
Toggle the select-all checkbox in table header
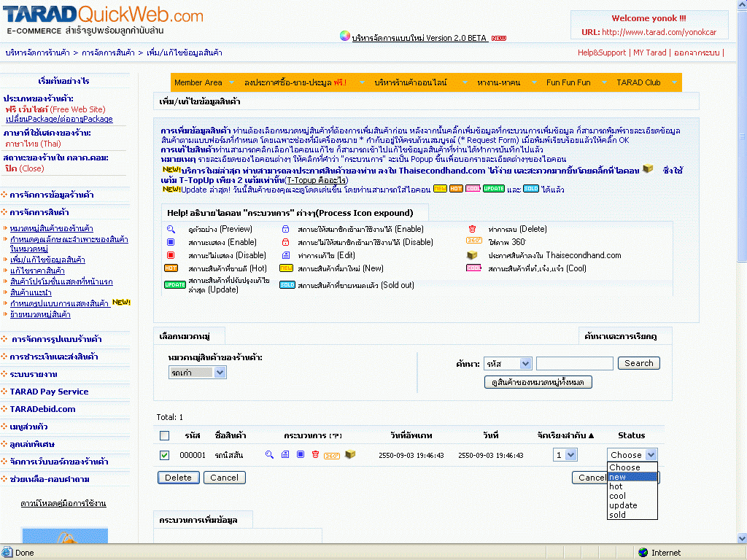[x=165, y=435]
